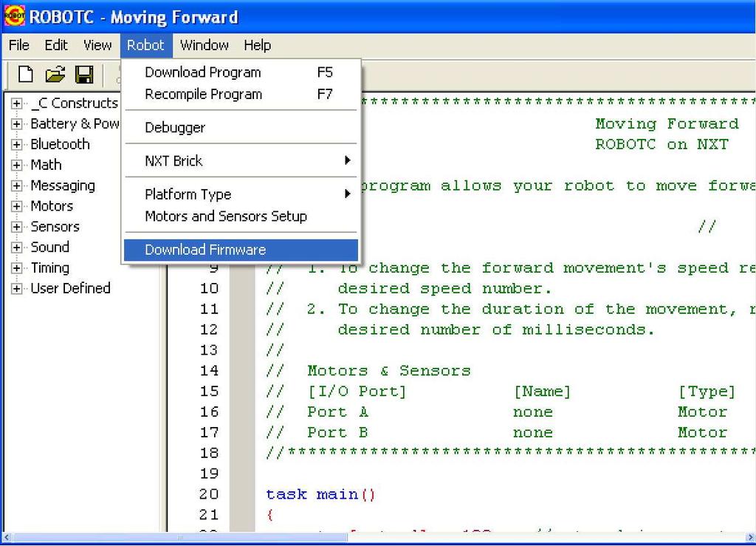Open the Debugger menu entry
The image size is (756, 546).
tap(241, 127)
